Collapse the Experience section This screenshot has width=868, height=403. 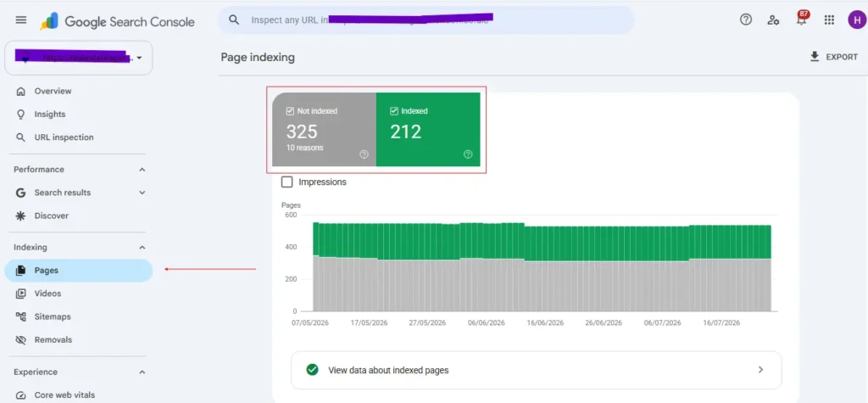142,372
